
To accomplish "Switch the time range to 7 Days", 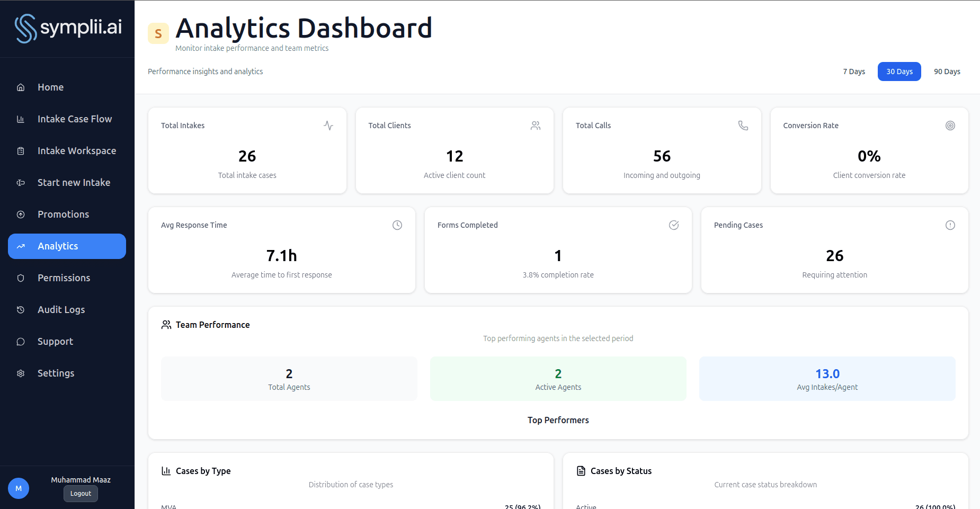I will pos(854,71).
